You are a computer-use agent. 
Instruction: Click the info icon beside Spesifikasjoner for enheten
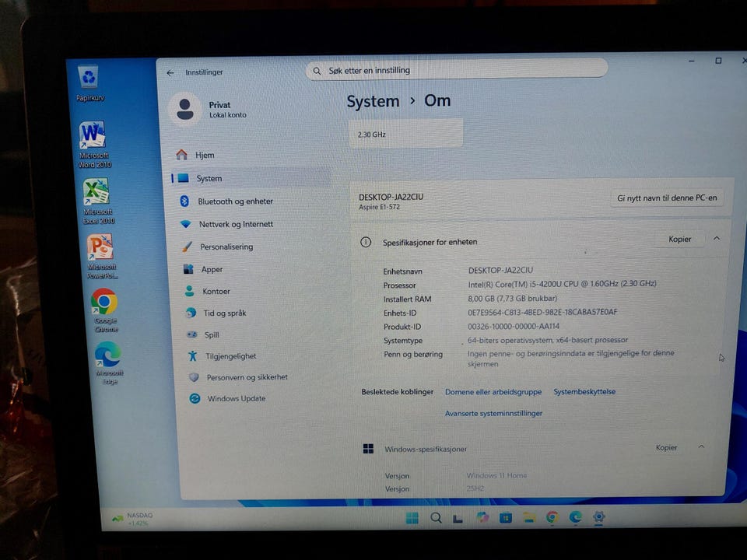click(x=366, y=242)
